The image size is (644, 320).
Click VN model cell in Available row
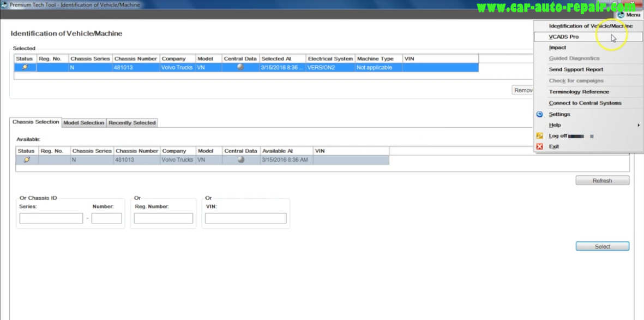click(209, 159)
